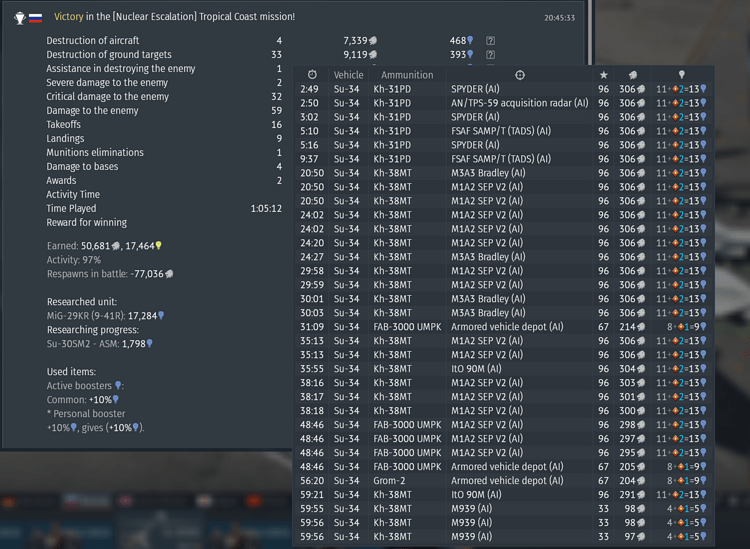Select the 59:55 M939 (AI) row
Image resolution: width=750 pixels, height=549 pixels.
tap(503, 508)
